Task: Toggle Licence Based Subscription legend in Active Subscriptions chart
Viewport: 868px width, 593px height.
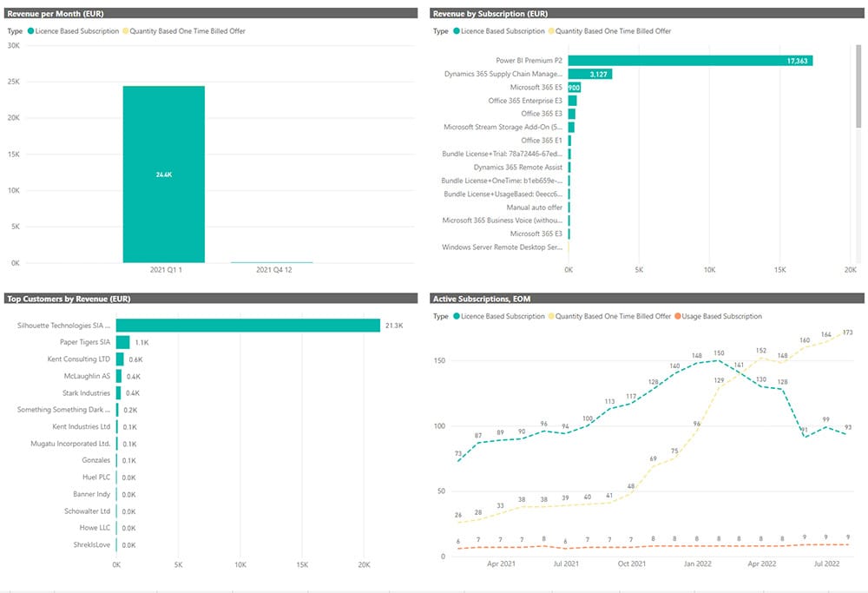Action: [x=502, y=316]
